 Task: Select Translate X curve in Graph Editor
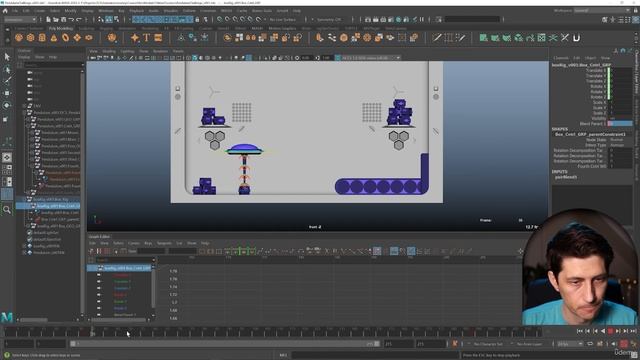tap(122, 275)
